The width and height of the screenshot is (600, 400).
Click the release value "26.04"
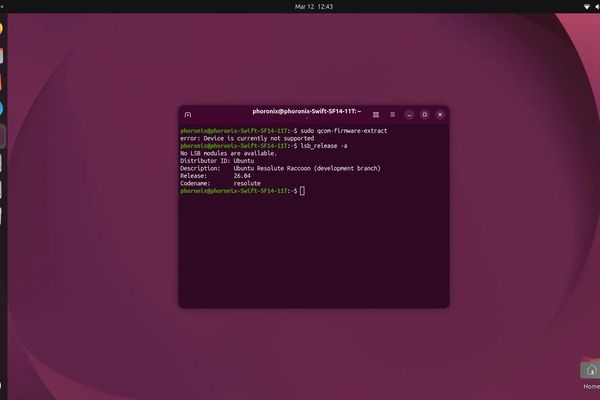(242, 176)
